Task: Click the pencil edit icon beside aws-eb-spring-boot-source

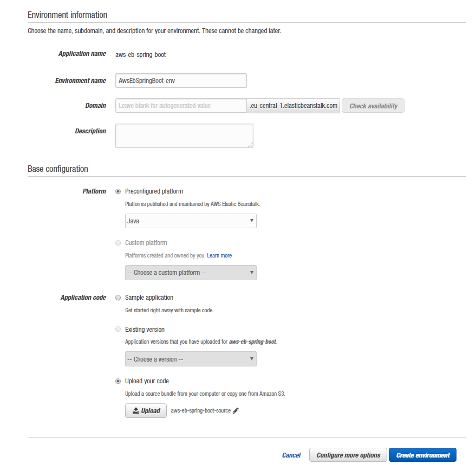Action: [236, 410]
